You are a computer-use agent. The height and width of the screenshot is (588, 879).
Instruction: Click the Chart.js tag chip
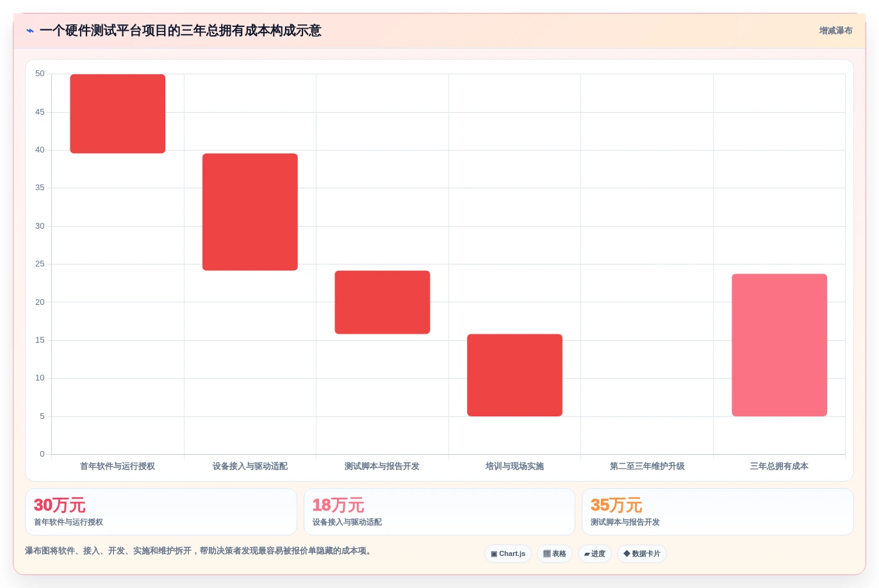click(x=508, y=553)
